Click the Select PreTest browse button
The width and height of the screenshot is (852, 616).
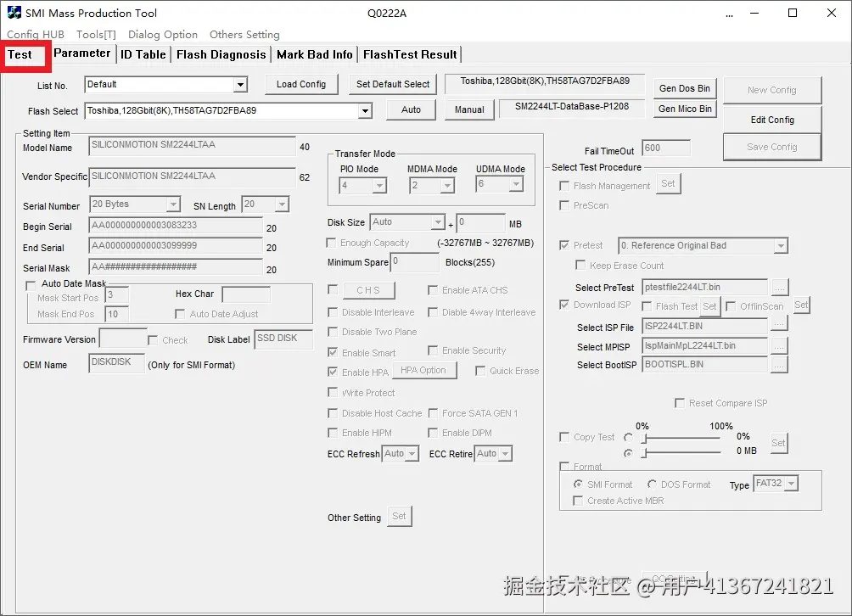coord(779,288)
